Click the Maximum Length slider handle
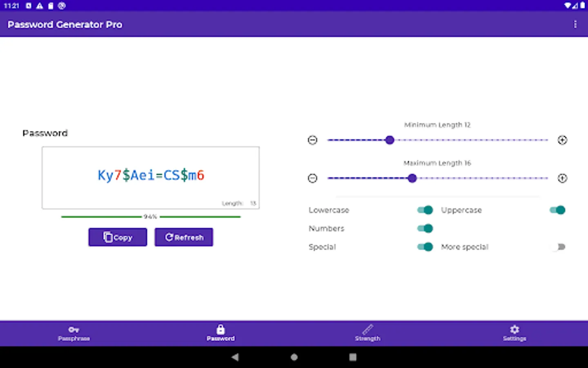The width and height of the screenshot is (588, 368). 412,178
